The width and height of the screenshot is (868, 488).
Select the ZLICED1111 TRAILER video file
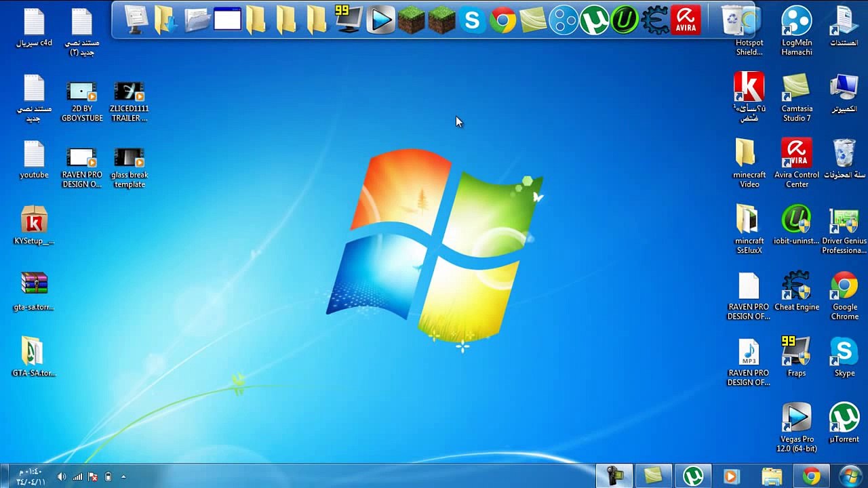pyautogui.click(x=130, y=102)
